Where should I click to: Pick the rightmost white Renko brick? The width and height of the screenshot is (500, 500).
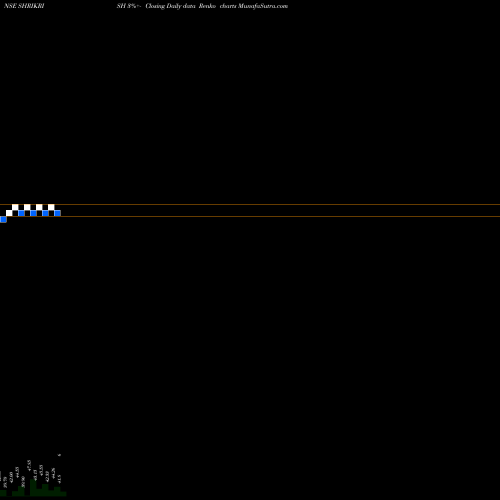point(51,207)
